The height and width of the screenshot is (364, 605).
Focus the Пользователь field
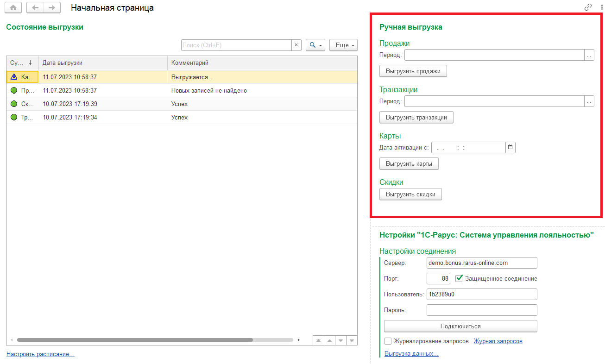(482, 294)
